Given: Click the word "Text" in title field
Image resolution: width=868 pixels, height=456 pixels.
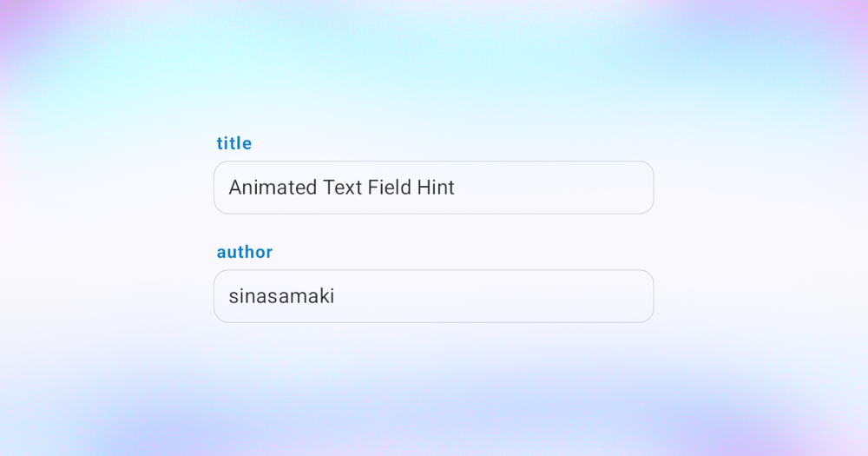Looking at the screenshot, I should click(342, 188).
